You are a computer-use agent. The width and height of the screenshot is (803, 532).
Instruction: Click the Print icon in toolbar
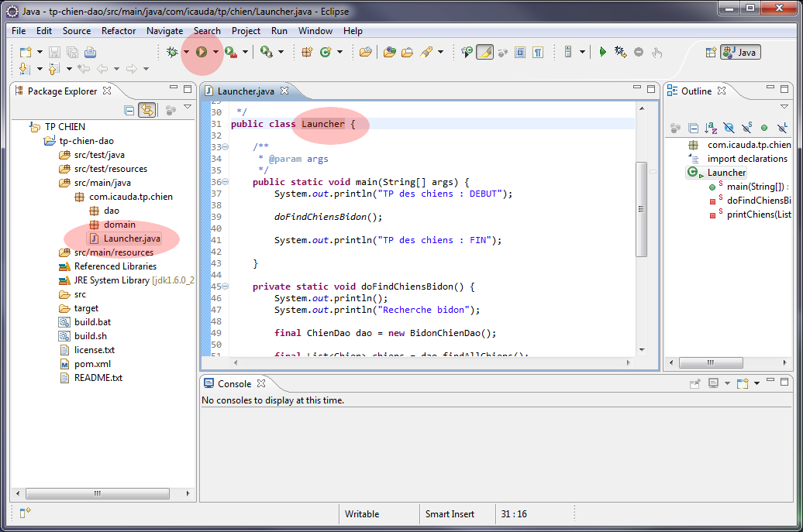pyautogui.click(x=90, y=52)
